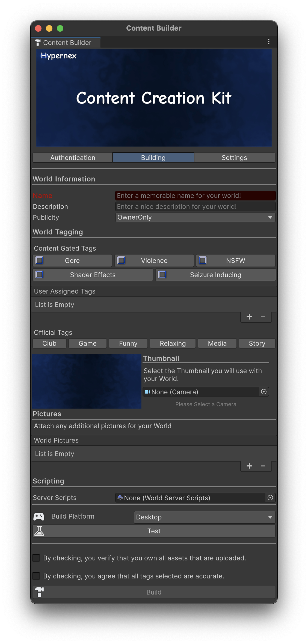Enable the Gore content tag checkbox

click(x=40, y=260)
